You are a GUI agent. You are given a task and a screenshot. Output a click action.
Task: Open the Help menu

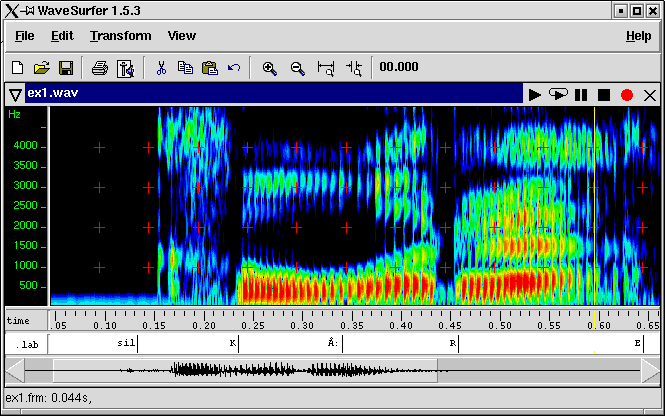[638, 36]
